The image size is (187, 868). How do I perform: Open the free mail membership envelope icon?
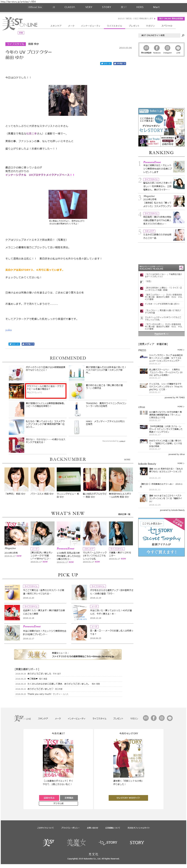(146, 48)
